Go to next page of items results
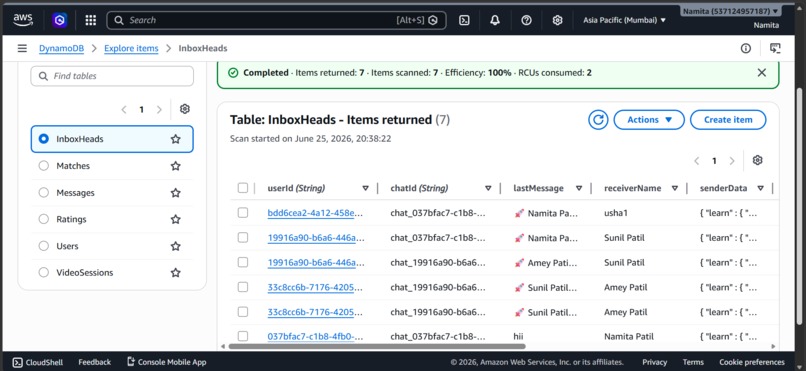806x371 pixels. tap(732, 161)
